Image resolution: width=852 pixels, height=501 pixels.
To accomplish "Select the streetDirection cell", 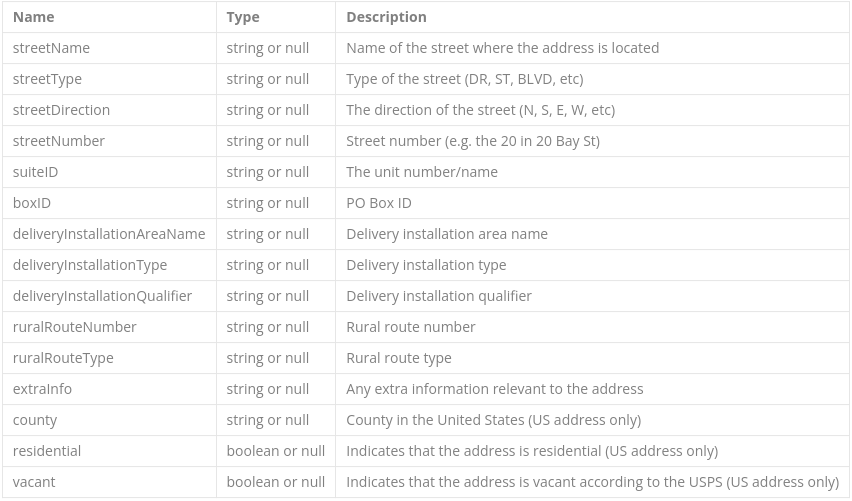I will [61, 110].
